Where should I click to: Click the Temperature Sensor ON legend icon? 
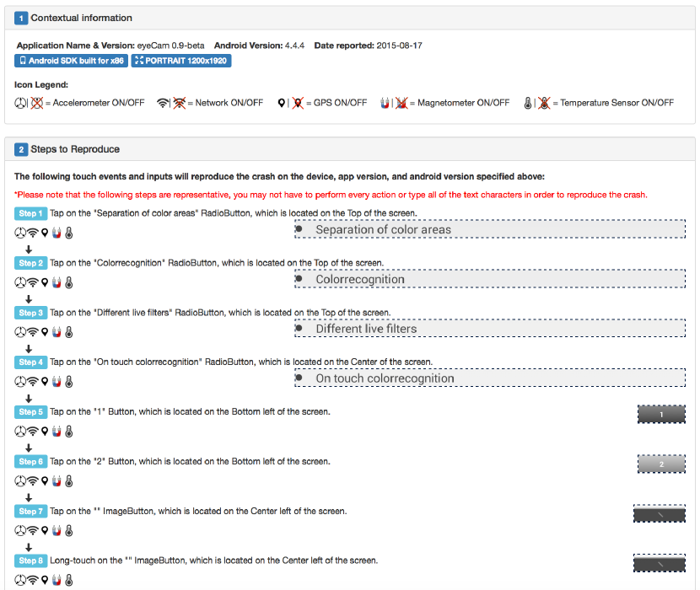tap(527, 103)
